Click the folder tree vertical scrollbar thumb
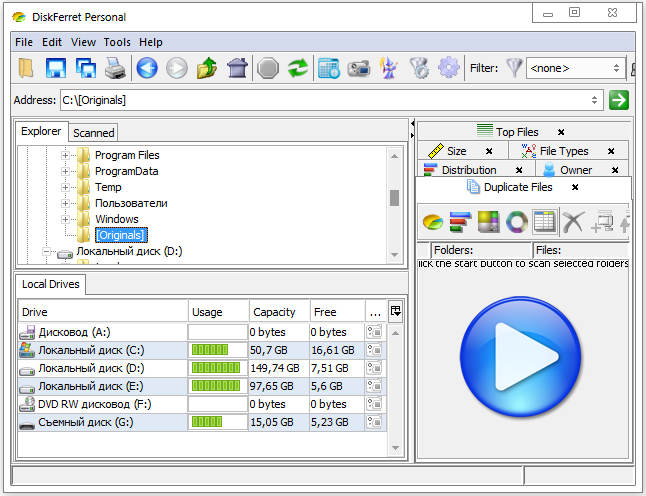The width and height of the screenshot is (646, 496). point(394,198)
